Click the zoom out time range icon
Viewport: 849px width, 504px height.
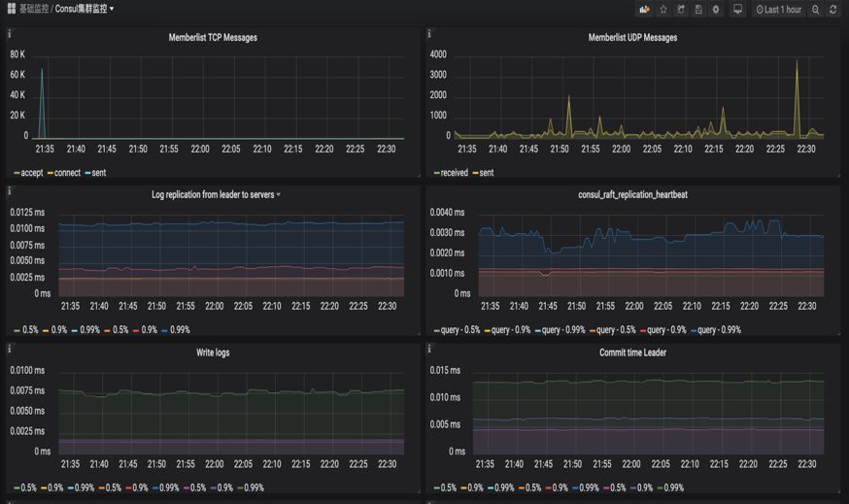coord(816,10)
